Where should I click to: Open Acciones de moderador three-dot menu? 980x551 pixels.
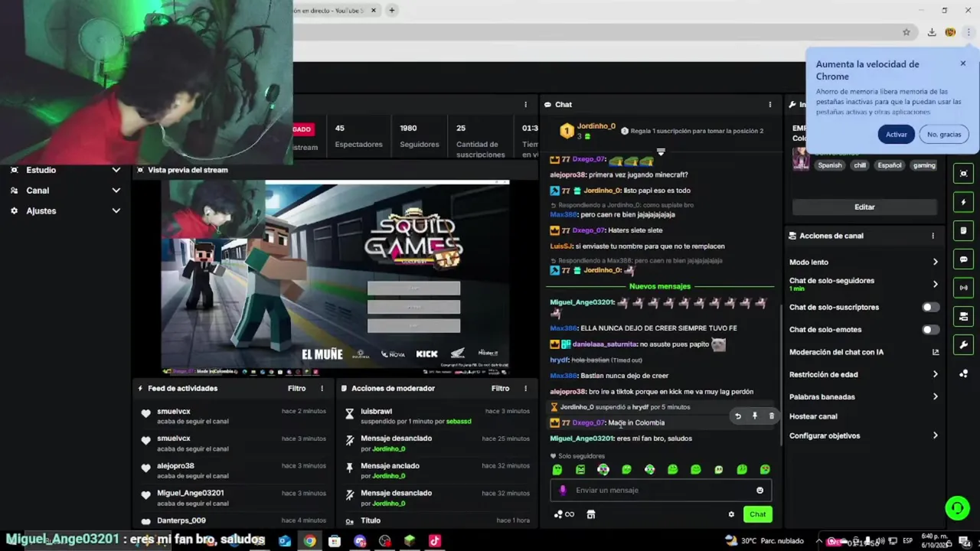point(525,389)
